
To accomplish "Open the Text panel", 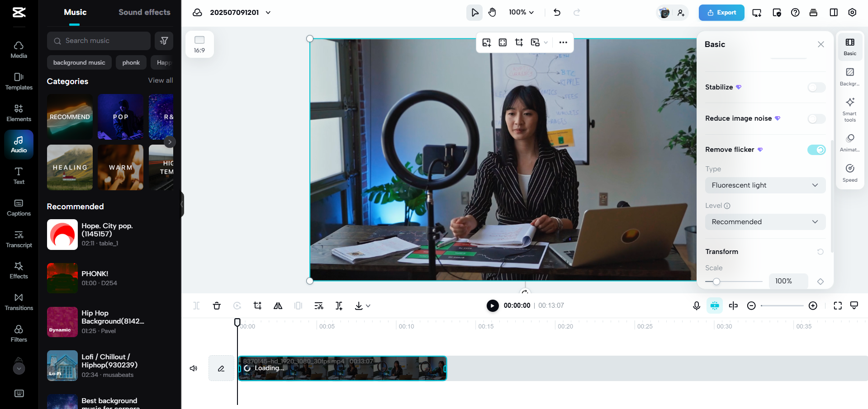I will (x=19, y=176).
